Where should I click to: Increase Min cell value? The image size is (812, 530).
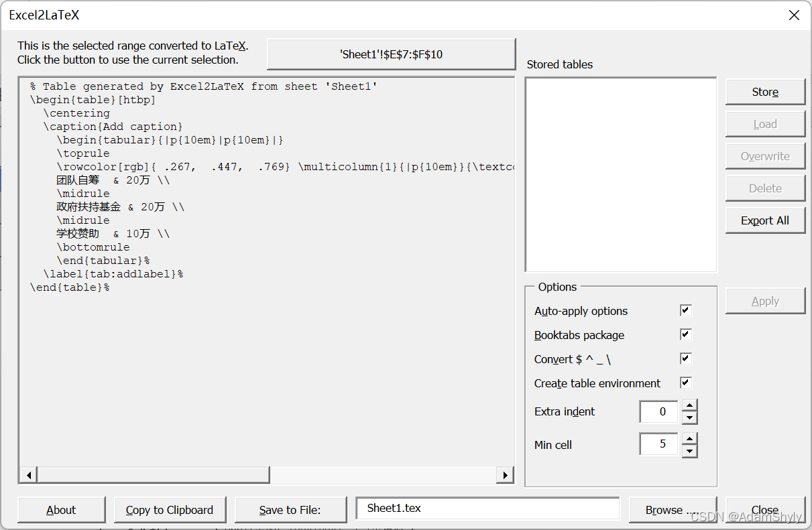pos(689,439)
